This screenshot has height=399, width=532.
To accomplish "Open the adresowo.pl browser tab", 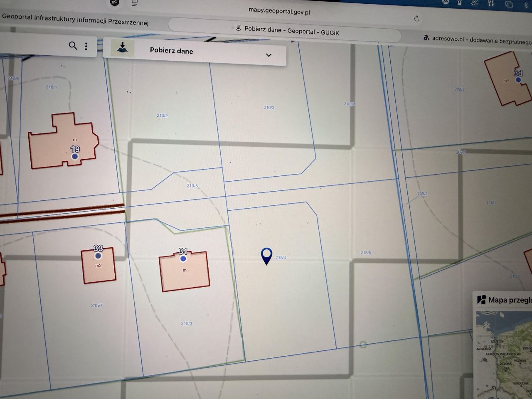I will pyautogui.click(x=477, y=39).
